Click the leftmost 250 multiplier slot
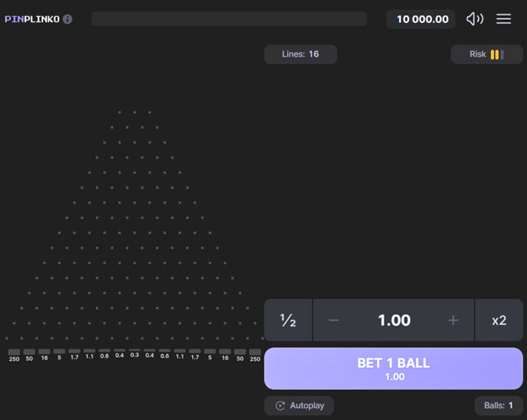 14,355
